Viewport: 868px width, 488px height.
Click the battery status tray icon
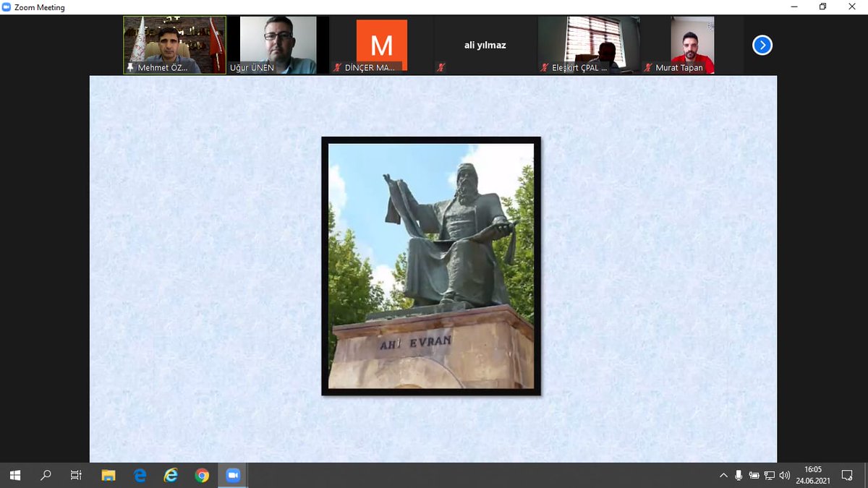pos(754,475)
